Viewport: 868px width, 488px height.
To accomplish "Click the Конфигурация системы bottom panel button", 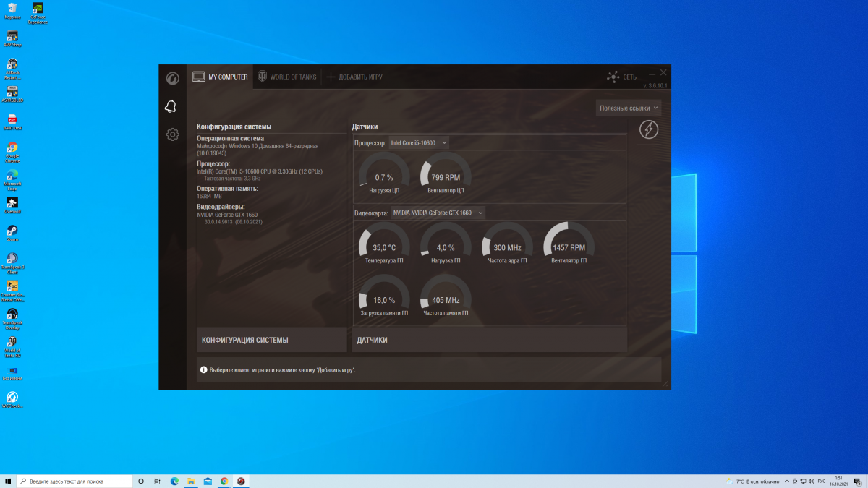I will (271, 340).
